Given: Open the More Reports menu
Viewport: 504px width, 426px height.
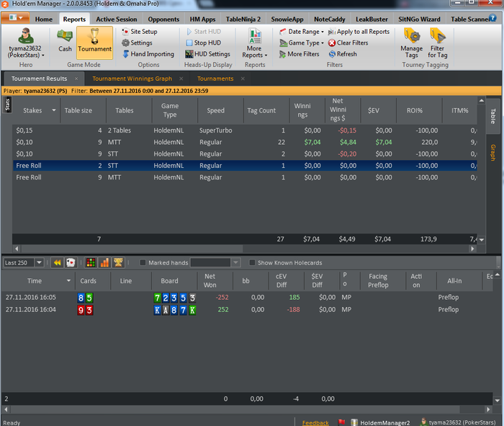Looking at the screenshot, I should click(x=255, y=43).
